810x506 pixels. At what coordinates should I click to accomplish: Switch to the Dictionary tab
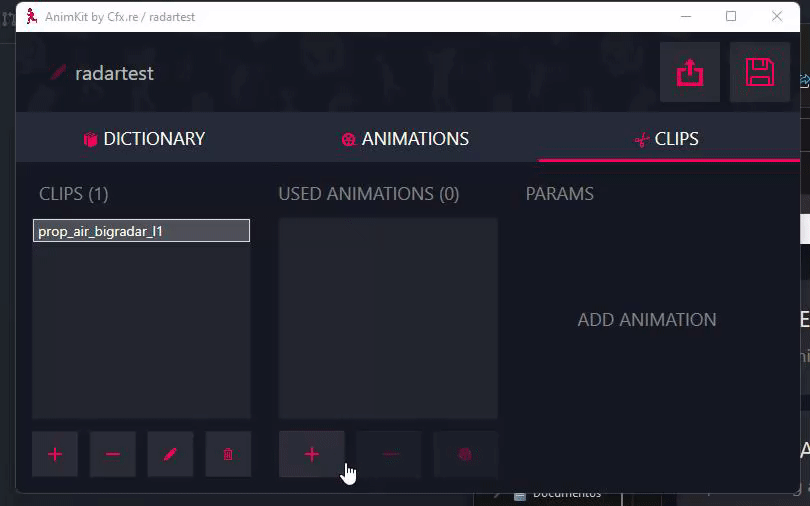pyautogui.click(x=145, y=138)
